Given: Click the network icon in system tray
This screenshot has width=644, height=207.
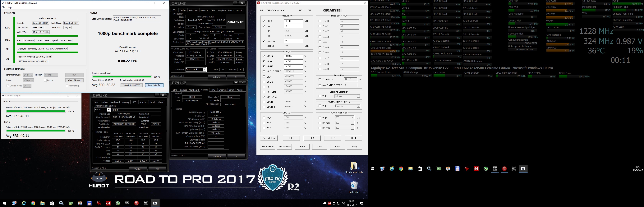Looking at the screenshot, I should tap(339, 203).
